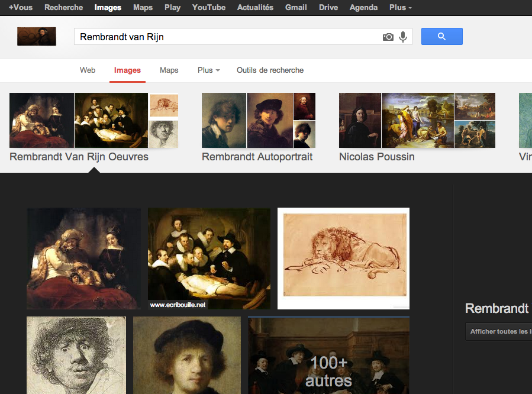Image resolution: width=532 pixels, height=394 pixels.
Task: Switch to the Maps results tab
Action: coord(169,70)
